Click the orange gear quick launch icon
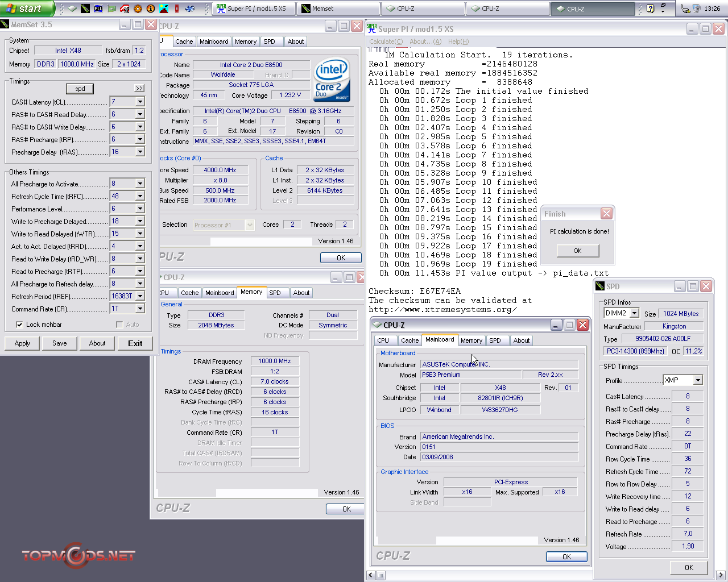 pyautogui.click(x=138, y=9)
